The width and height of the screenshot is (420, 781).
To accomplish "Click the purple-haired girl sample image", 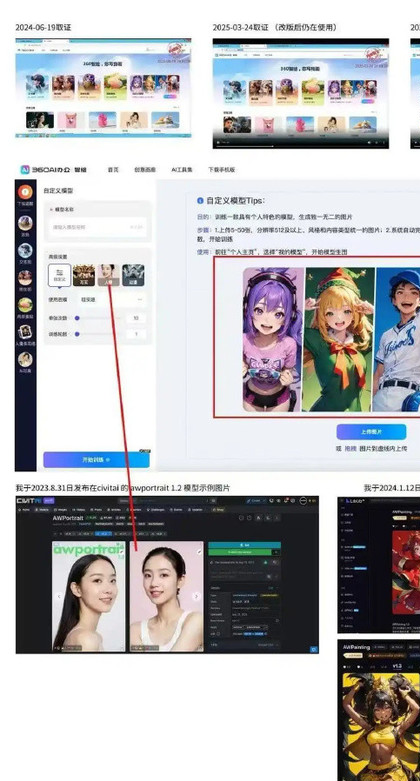I will [273, 340].
